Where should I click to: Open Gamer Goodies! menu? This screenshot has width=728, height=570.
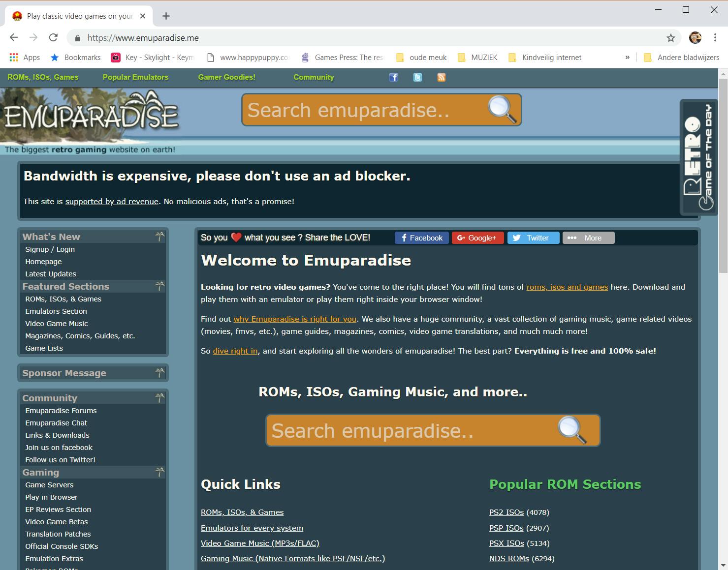coord(227,77)
